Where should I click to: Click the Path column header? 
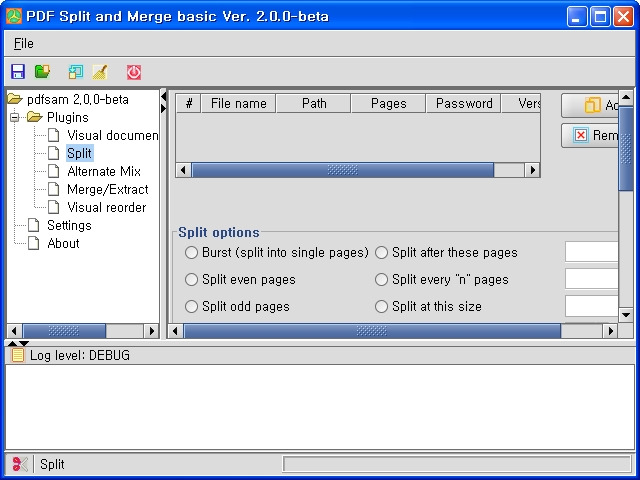pos(313,103)
